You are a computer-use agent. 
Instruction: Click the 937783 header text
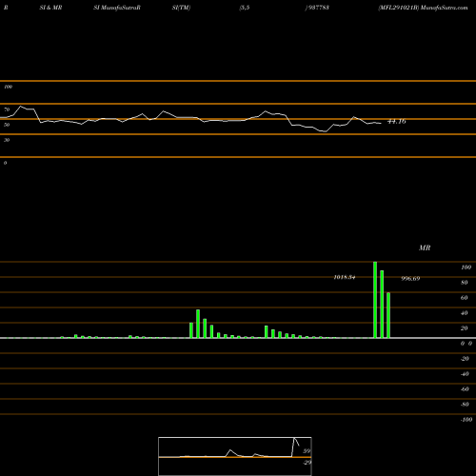(x=317, y=8)
